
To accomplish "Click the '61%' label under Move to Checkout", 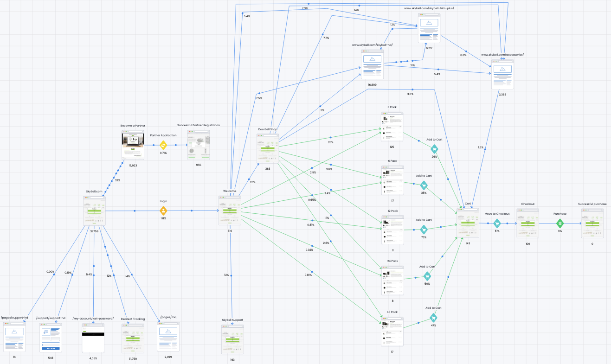I will coord(497,231).
